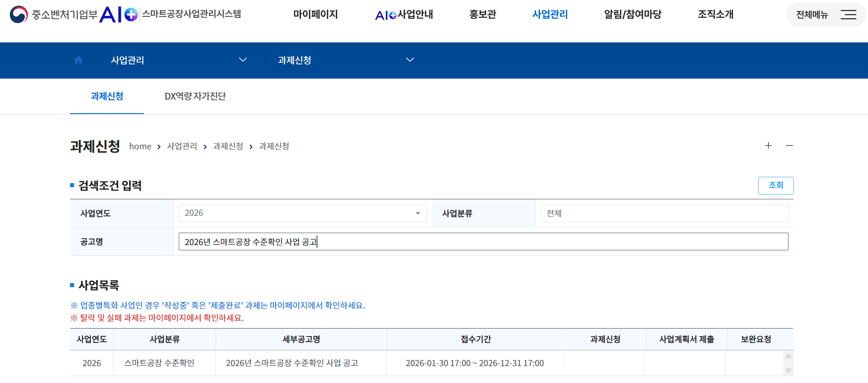Click the 중소벤처기업부 logo
The height and width of the screenshot is (383, 868).
pyautogui.click(x=53, y=14)
